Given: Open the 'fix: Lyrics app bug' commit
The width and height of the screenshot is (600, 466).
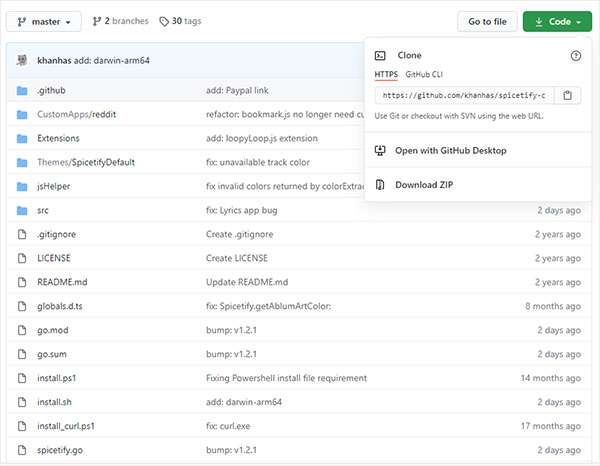Looking at the screenshot, I should click(242, 210).
